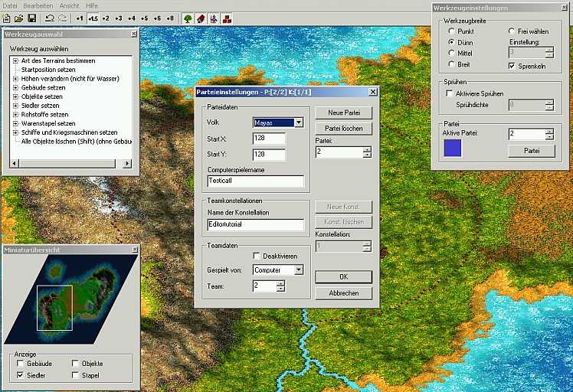Click the 'Name der Konstellation' field
573x392 pixels.
pos(255,224)
